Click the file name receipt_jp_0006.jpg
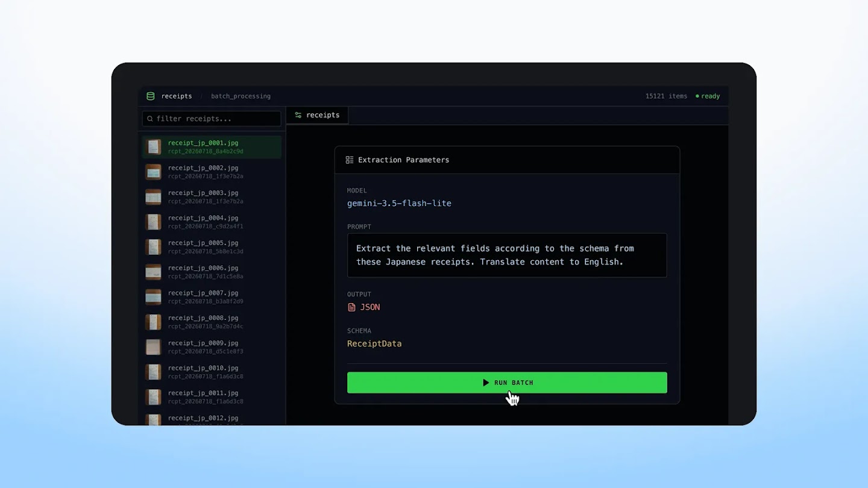 [203, 268]
